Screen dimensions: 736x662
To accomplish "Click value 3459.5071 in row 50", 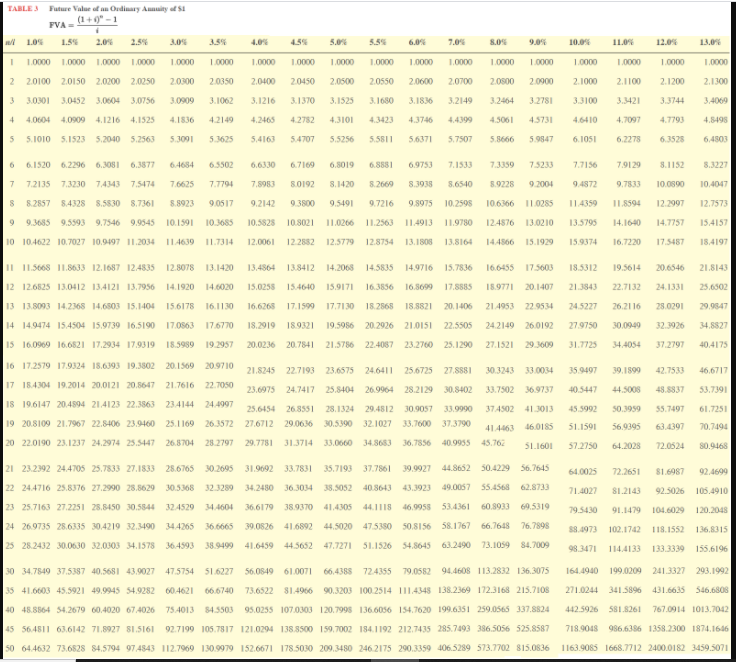I will [x=710, y=648].
